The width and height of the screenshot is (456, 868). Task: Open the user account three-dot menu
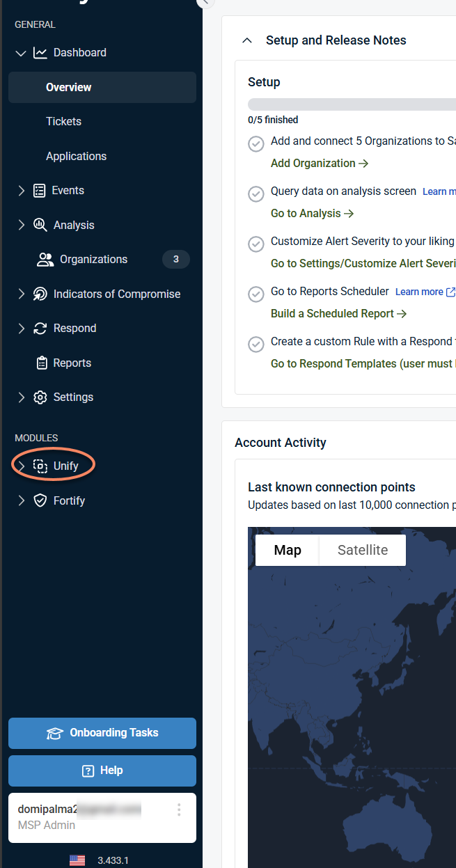click(x=179, y=810)
